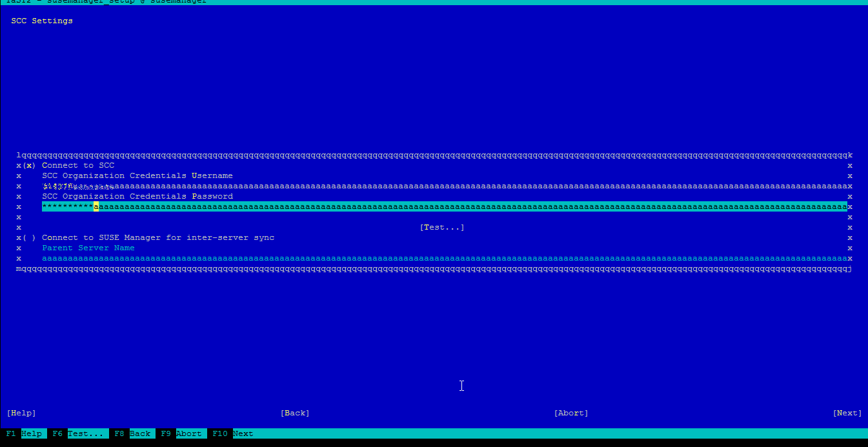This screenshot has height=447, width=868.
Task: Open [Help] from the bottom button row
Action: pos(21,413)
